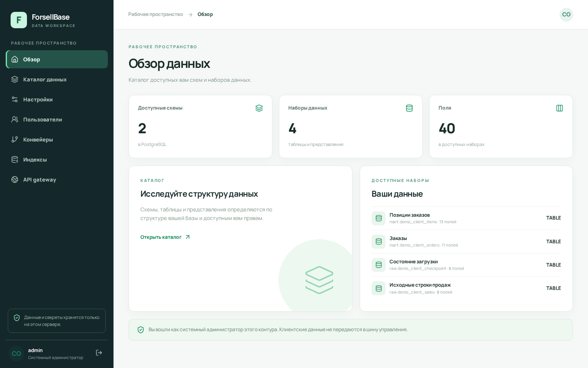Open the Состояние загрузки dataset
The image size is (588, 368).
(x=466, y=265)
